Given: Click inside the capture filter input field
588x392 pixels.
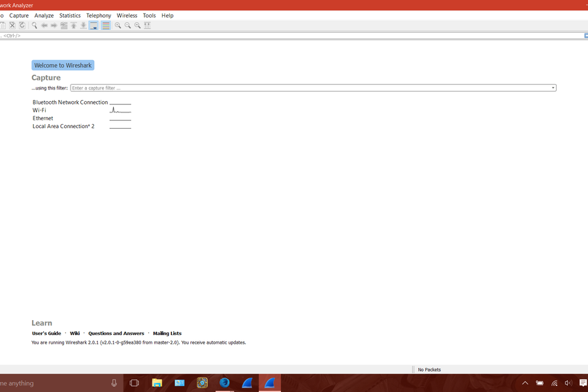Looking at the screenshot, I should coord(261,88).
